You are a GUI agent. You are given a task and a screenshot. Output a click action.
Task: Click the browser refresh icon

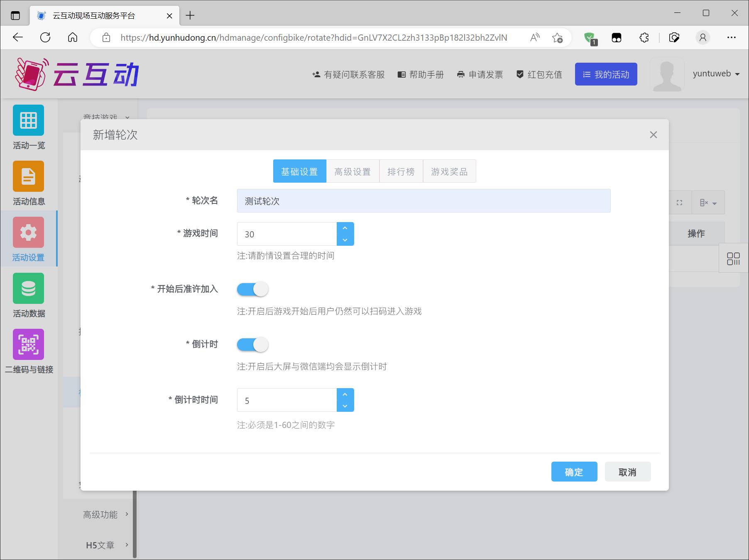pyautogui.click(x=45, y=37)
